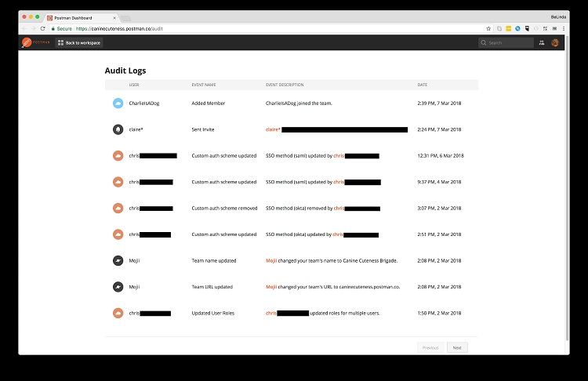The width and height of the screenshot is (588, 381).
Task: Click the Secure lock indicator
Action: (61, 28)
